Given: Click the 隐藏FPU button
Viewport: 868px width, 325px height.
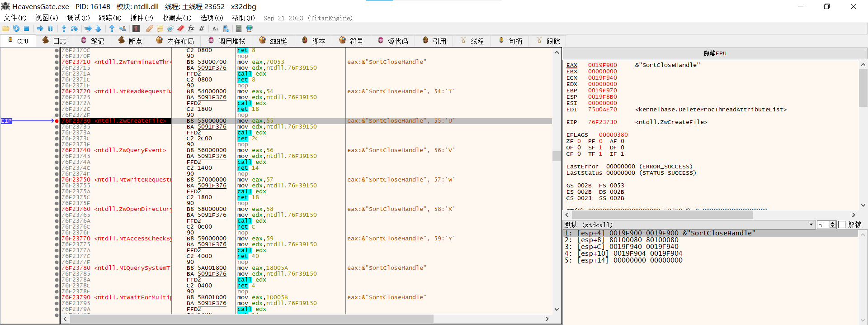Looking at the screenshot, I should (x=715, y=53).
